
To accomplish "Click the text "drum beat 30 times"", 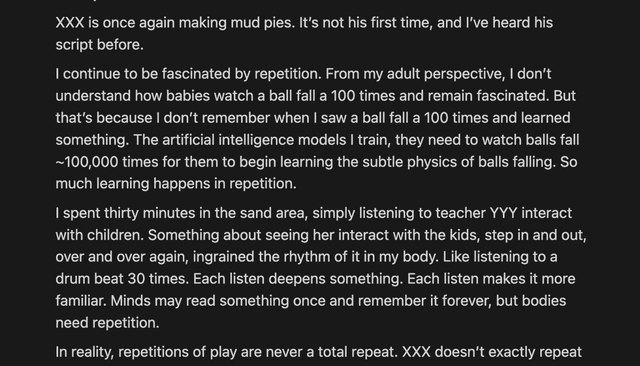I will [x=122, y=279].
